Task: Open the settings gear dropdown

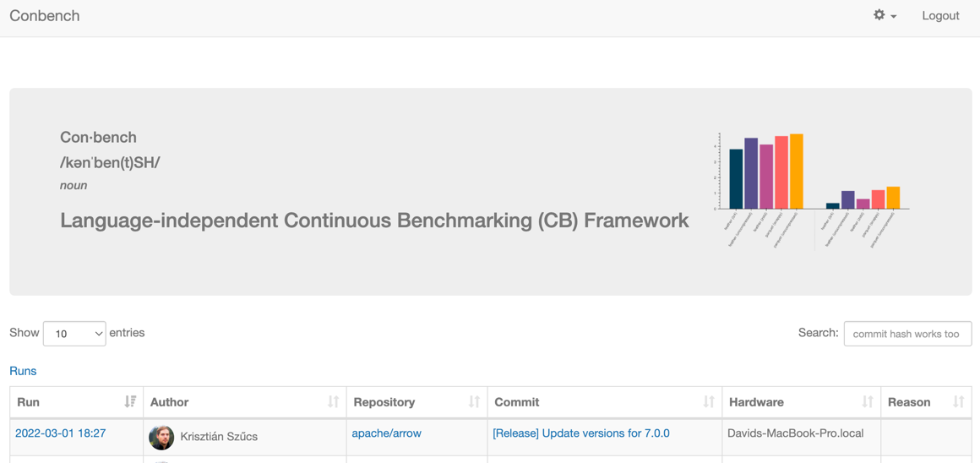Action: click(879, 15)
